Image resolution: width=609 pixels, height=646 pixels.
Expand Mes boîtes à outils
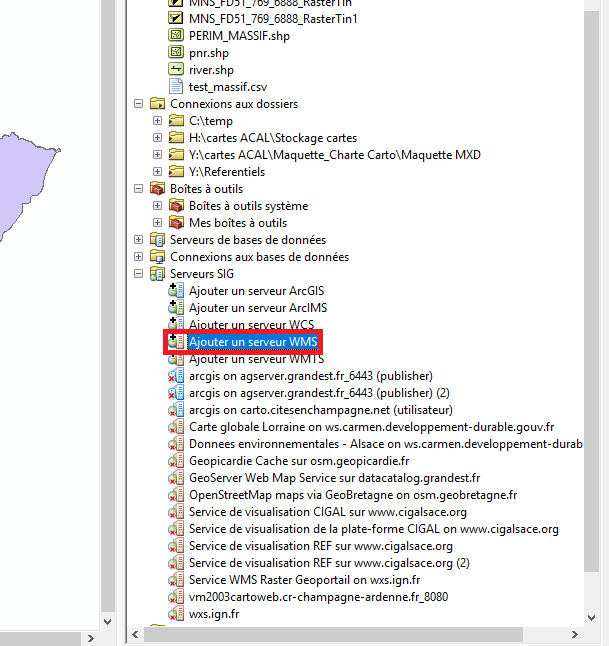tap(157, 222)
